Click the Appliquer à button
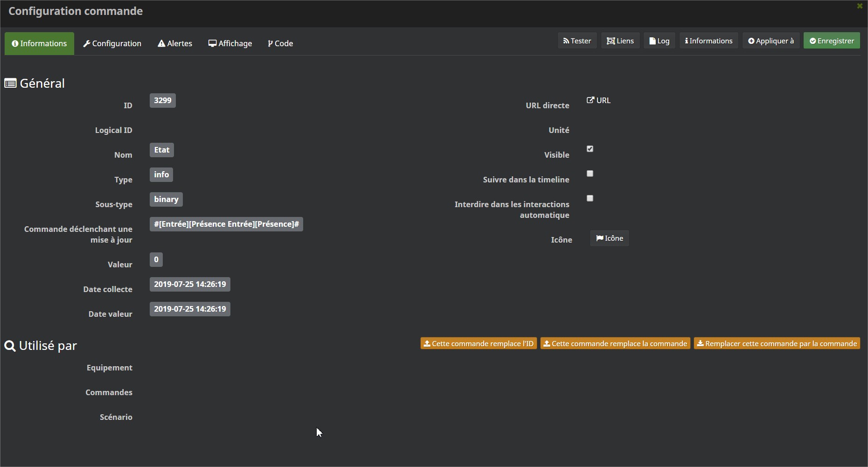The image size is (868, 467). [771, 41]
